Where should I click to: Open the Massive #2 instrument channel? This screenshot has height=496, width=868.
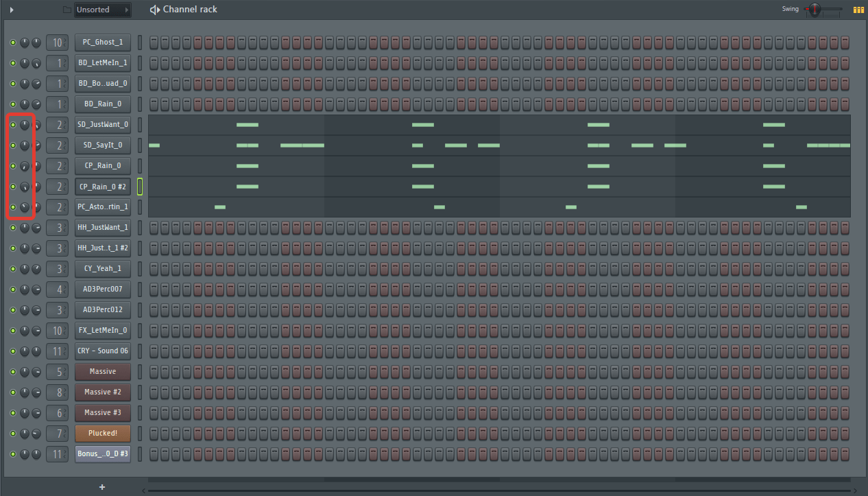coord(102,392)
